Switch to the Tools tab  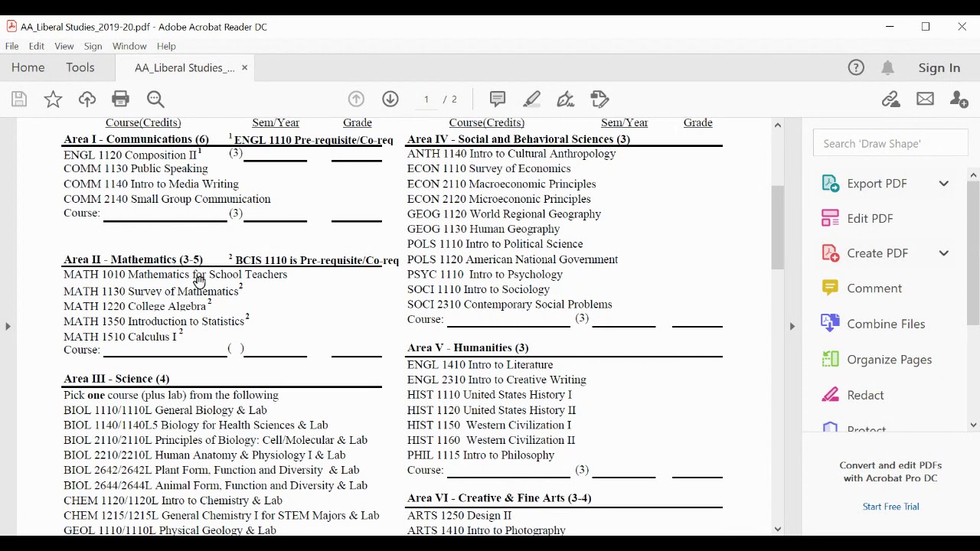tap(80, 68)
